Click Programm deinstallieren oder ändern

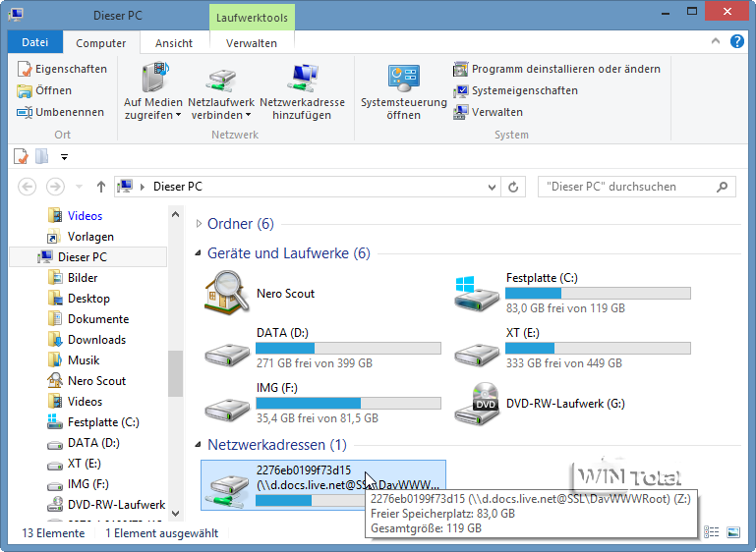(x=556, y=69)
